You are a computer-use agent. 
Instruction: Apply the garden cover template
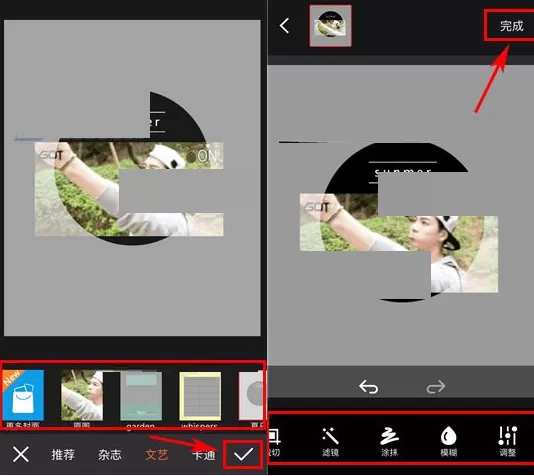tap(141, 396)
